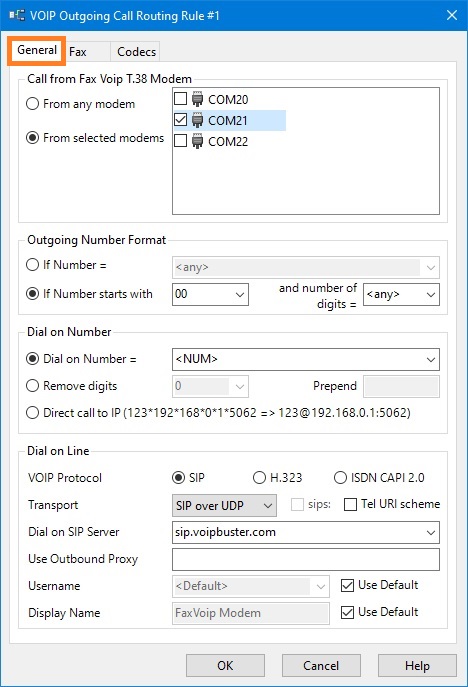
Task: Uncheck Use Default for Username
Action: point(347,585)
